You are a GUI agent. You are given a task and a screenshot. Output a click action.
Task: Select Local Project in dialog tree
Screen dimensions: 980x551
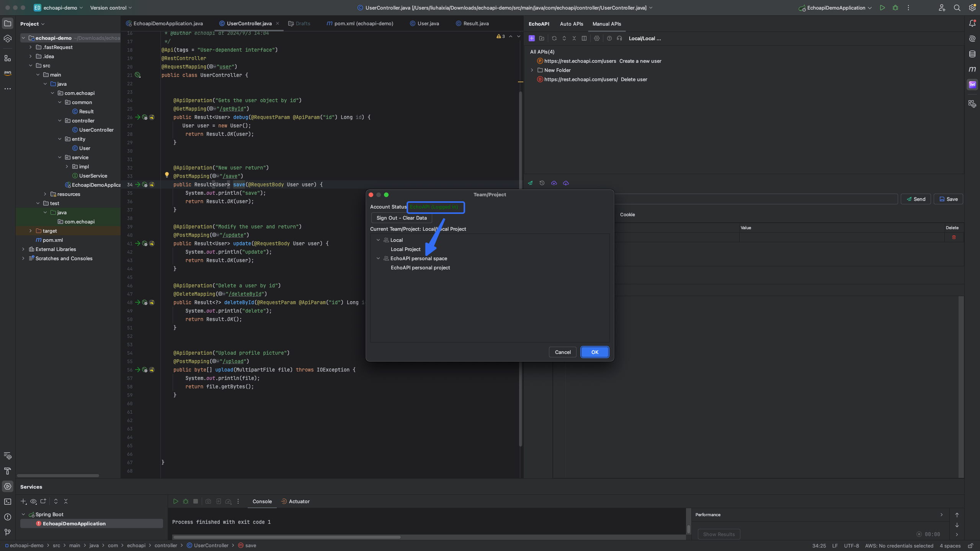[x=405, y=249]
